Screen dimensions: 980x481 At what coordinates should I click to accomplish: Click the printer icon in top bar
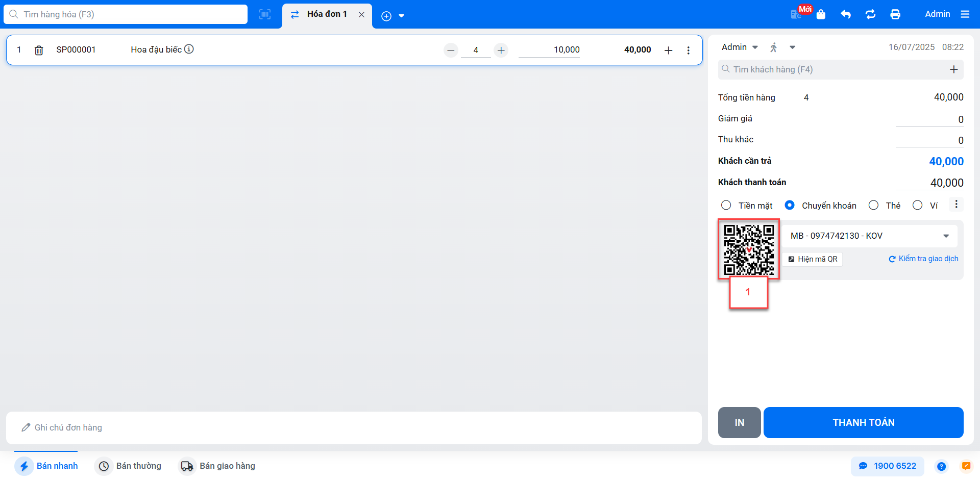coord(895,14)
